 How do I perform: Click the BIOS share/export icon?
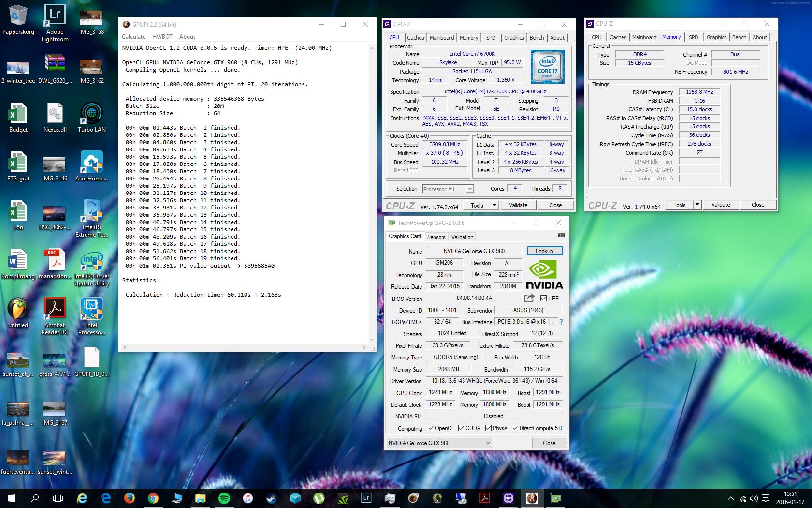coord(530,298)
